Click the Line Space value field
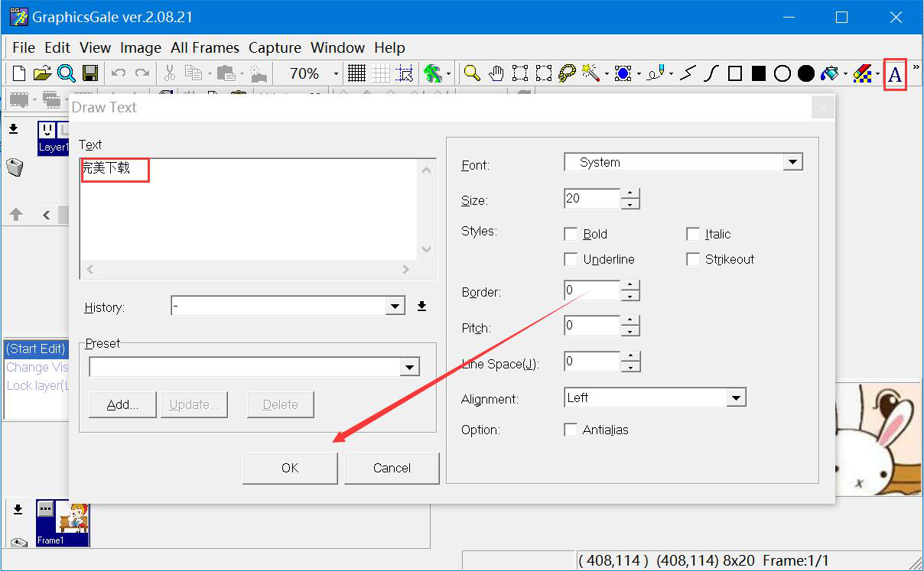The height and width of the screenshot is (571, 924). coord(591,361)
